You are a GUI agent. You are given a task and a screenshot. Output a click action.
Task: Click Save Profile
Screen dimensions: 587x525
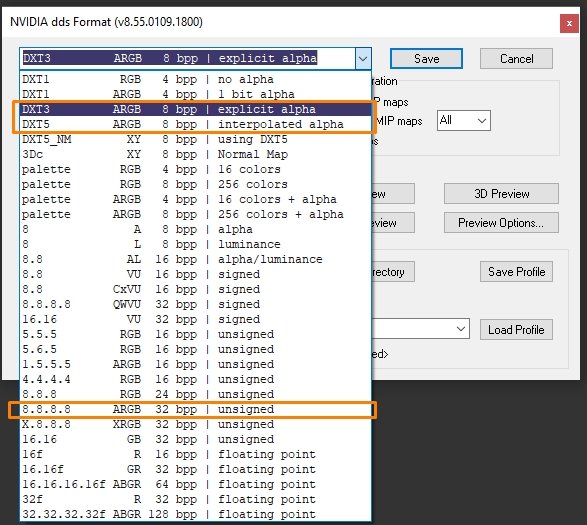click(x=516, y=271)
